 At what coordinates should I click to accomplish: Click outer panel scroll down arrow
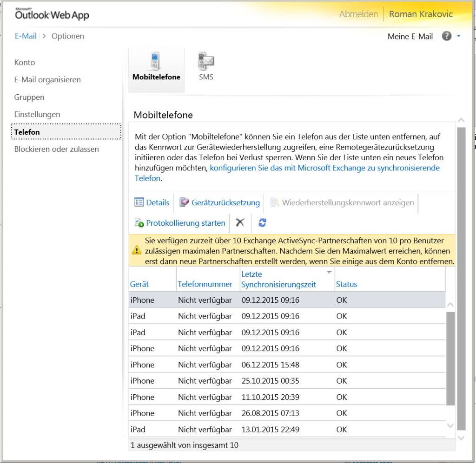pyautogui.click(x=461, y=438)
